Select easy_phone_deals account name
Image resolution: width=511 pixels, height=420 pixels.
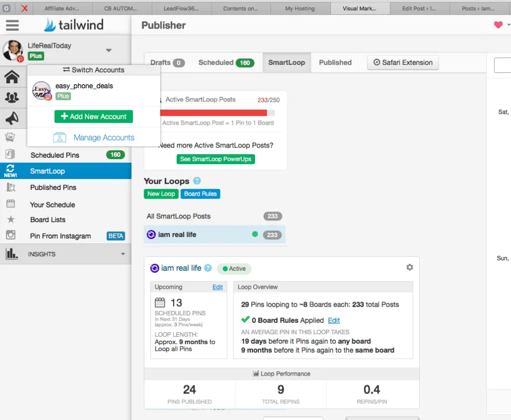(84, 86)
